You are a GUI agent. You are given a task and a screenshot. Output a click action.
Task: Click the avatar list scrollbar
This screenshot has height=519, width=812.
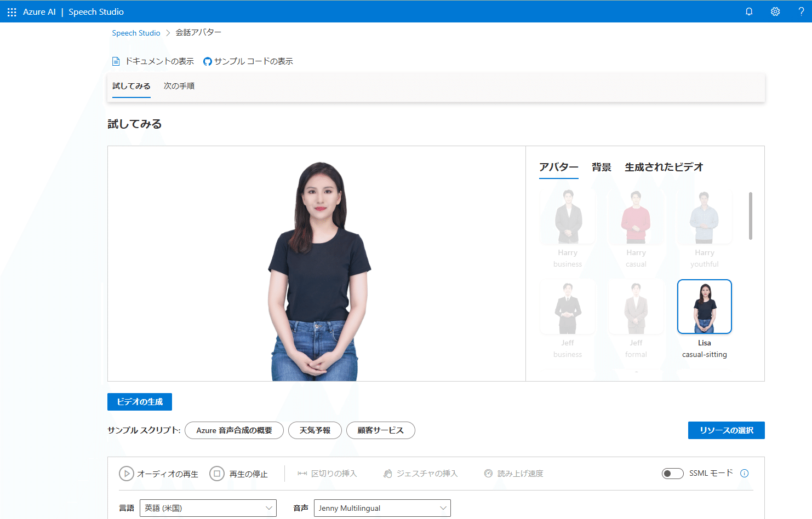click(x=751, y=216)
